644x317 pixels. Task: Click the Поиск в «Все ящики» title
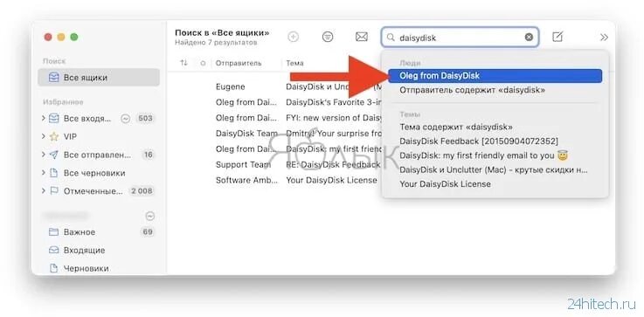(222, 33)
